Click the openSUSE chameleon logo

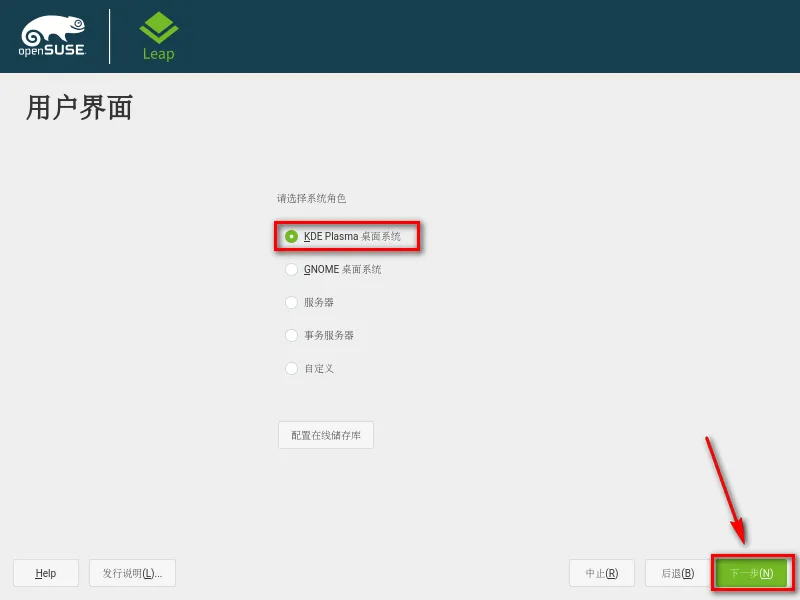[52, 36]
